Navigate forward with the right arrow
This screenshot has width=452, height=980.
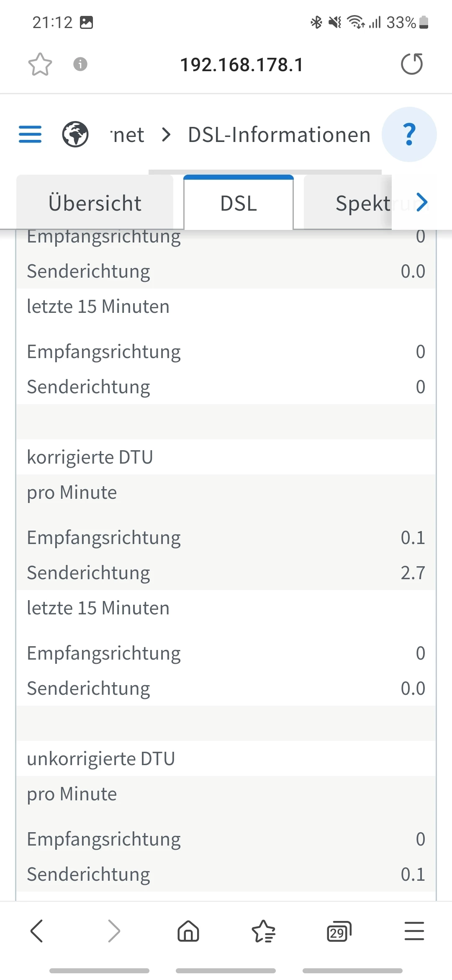(113, 931)
